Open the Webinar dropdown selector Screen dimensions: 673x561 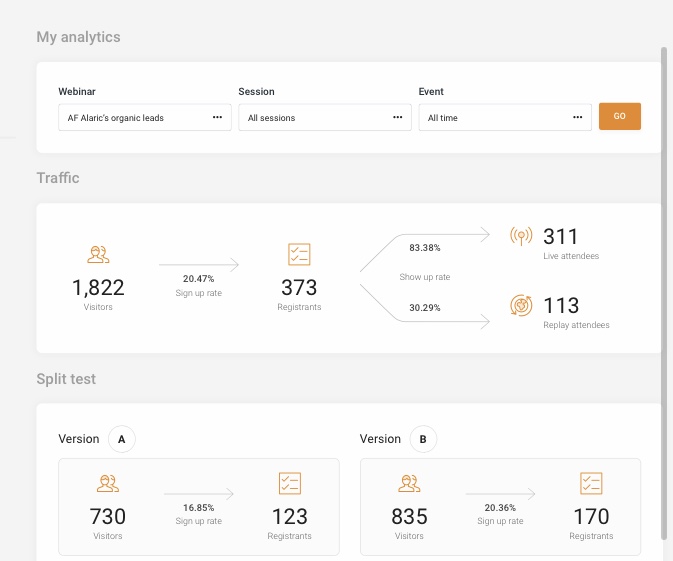coord(145,118)
